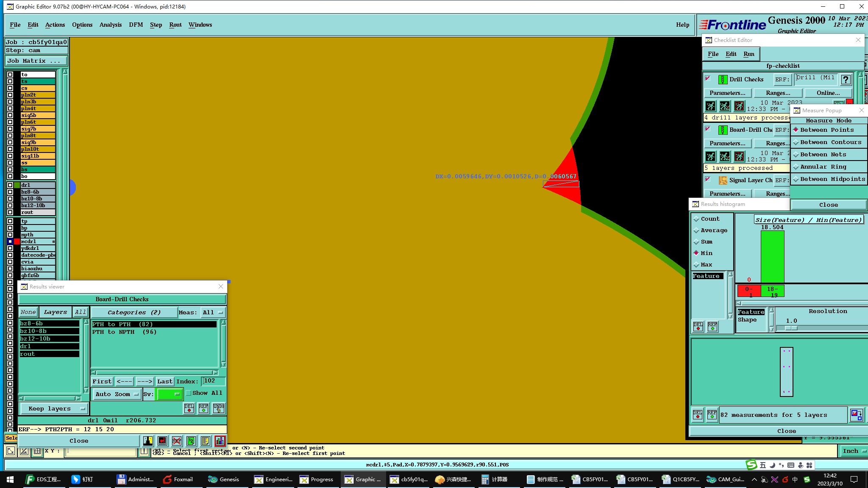This screenshot has width=868, height=488.
Task: Click the UNDO icon in Results viewer
Action: click(219, 408)
